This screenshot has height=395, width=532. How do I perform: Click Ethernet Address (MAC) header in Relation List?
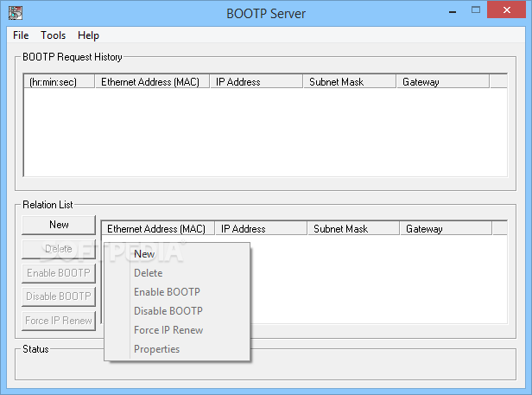click(158, 229)
